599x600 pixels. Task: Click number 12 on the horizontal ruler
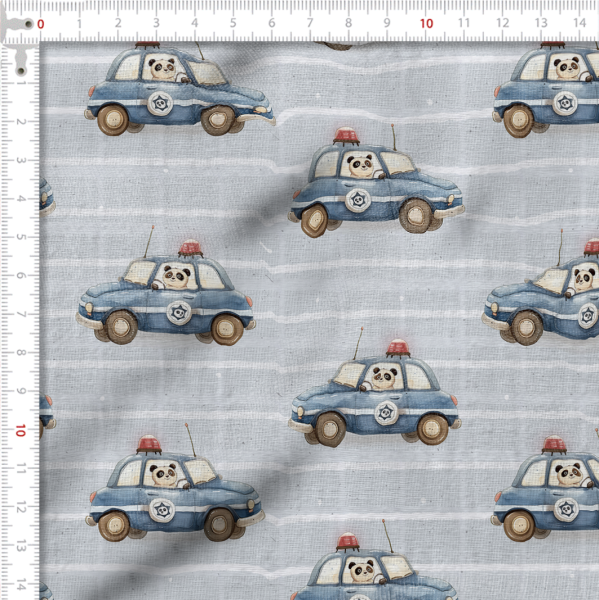[x=503, y=23]
